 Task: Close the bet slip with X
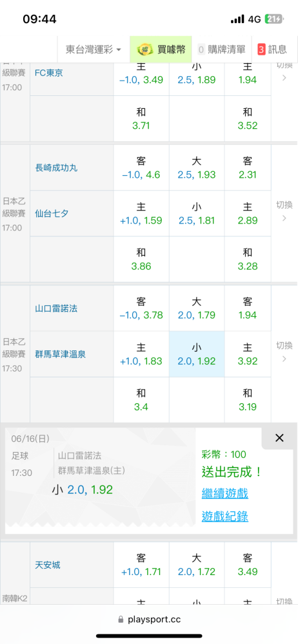coord(279,438)
